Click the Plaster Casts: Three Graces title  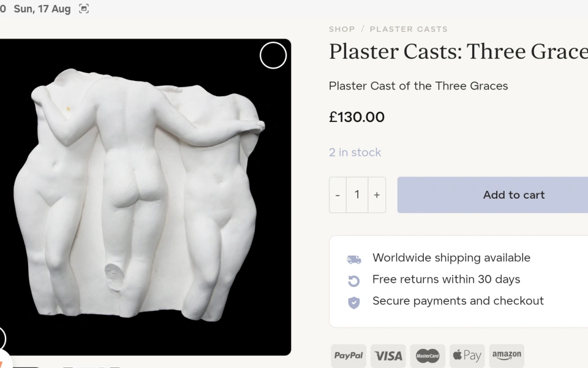(458, 52)
